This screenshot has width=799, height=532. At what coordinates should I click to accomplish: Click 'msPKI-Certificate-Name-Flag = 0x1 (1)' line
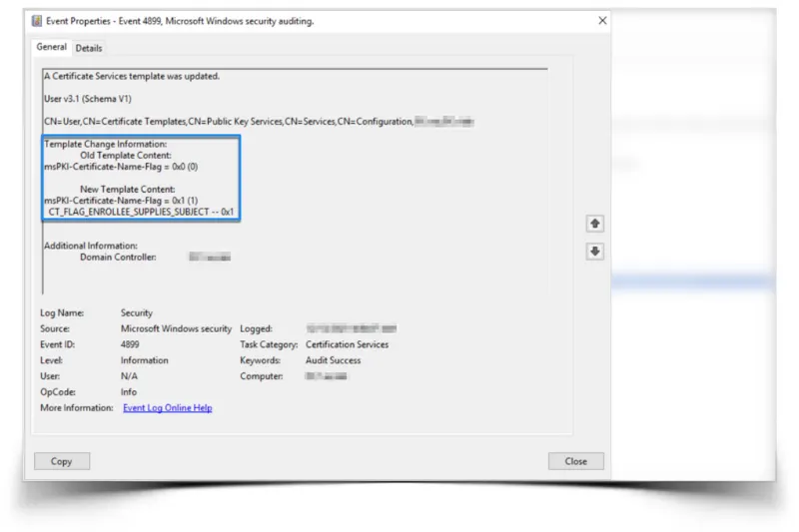click(121, 201)
